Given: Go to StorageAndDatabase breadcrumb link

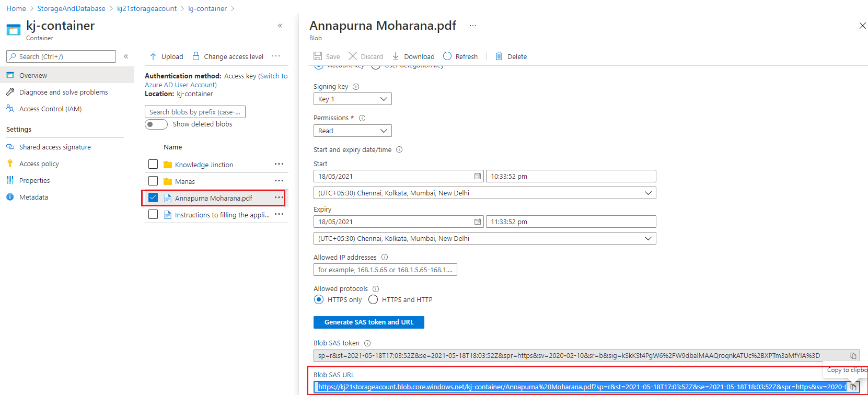Looking at the screenshot, I should [71, 8].
